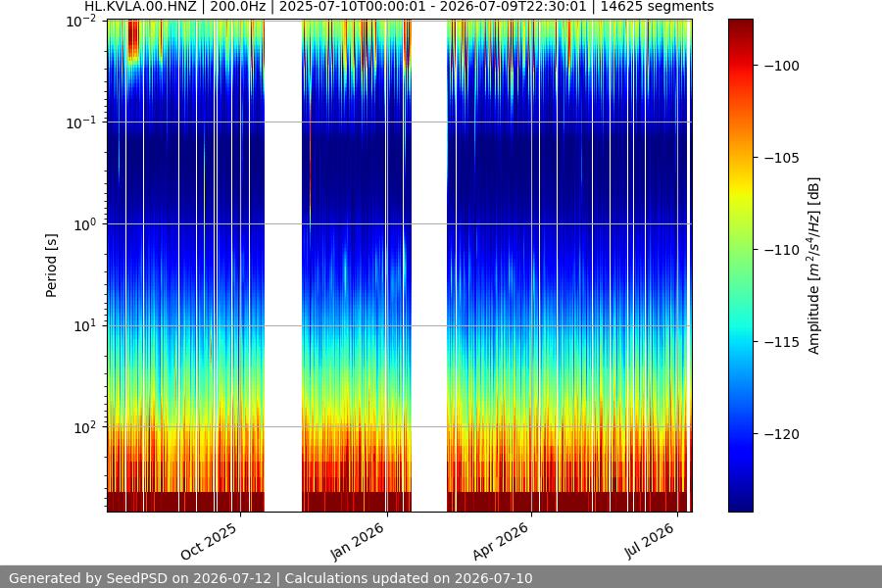Click the 10¹ period tick label
Screen dimensions: 882x588
(x=85, y=325)
